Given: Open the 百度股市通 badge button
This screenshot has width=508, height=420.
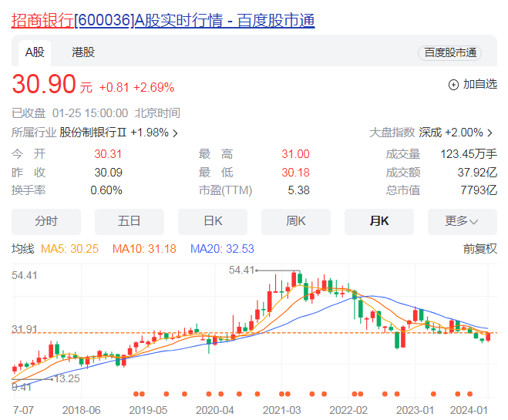Looking at the screenshot, I should tap(449, 52).
